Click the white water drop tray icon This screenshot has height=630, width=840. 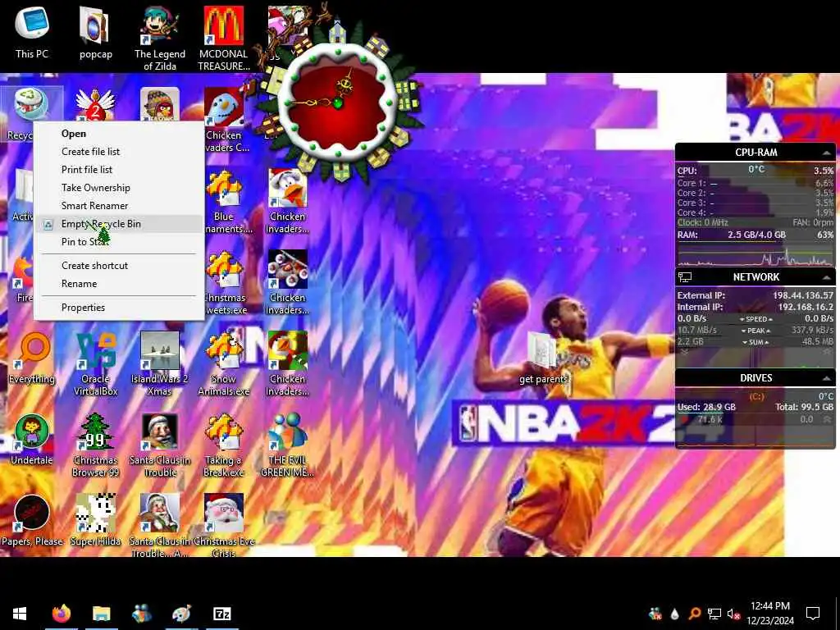(x=674, y=614)
